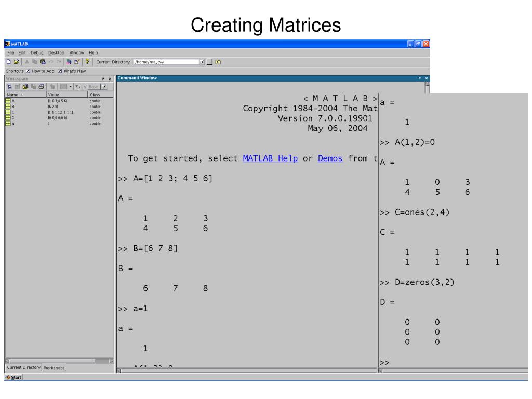Screen dimensions: 532x399
Task: Click the How to Add shortcut
Action: pos(39,71)
